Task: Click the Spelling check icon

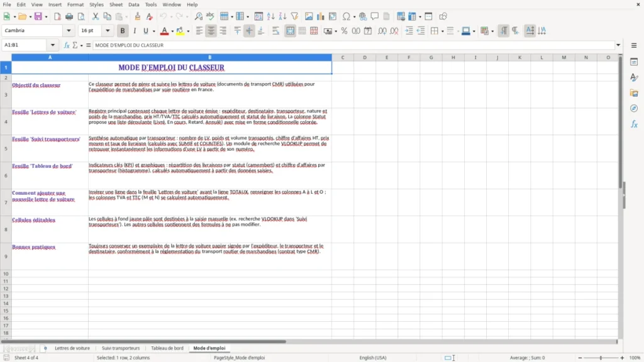Action: pos(210,16)
